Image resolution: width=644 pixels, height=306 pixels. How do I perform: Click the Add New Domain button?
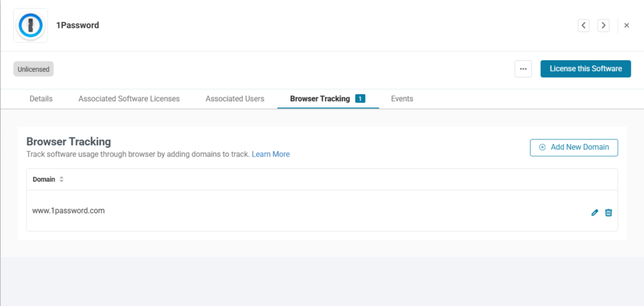click(x=574, y=147)
